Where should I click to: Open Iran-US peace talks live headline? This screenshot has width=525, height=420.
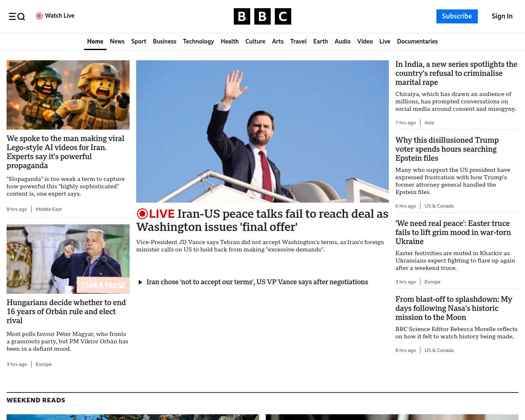262,220
